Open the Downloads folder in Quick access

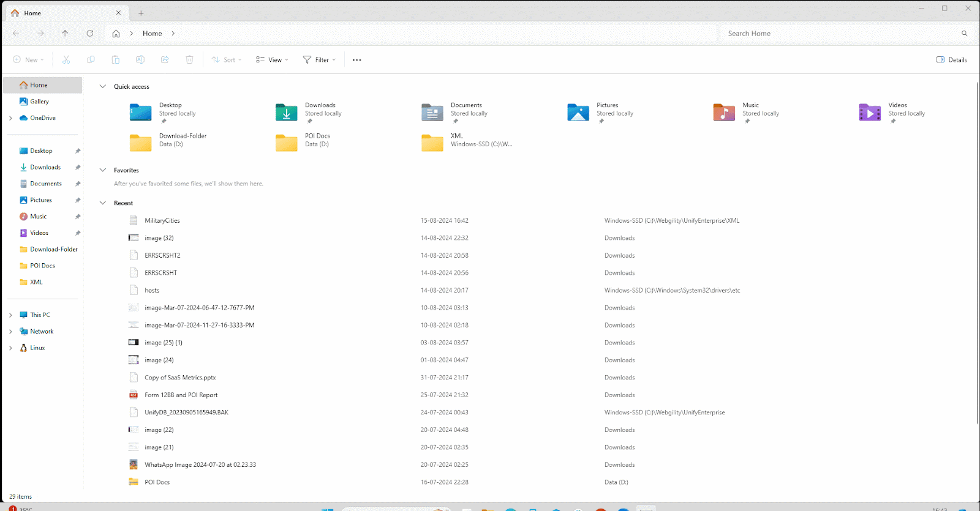pyautogui.click(x=287, y=113)
